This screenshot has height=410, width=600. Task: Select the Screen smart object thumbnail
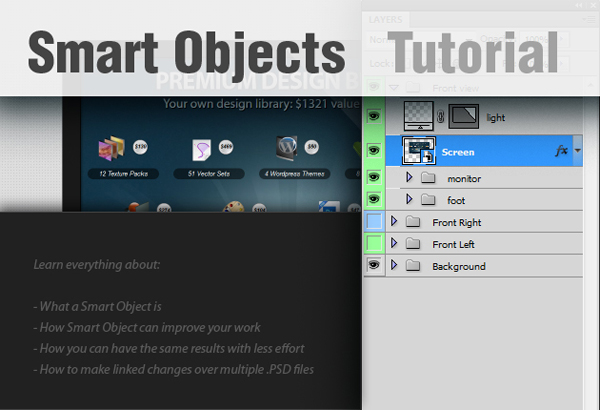(x=419, y=151)
